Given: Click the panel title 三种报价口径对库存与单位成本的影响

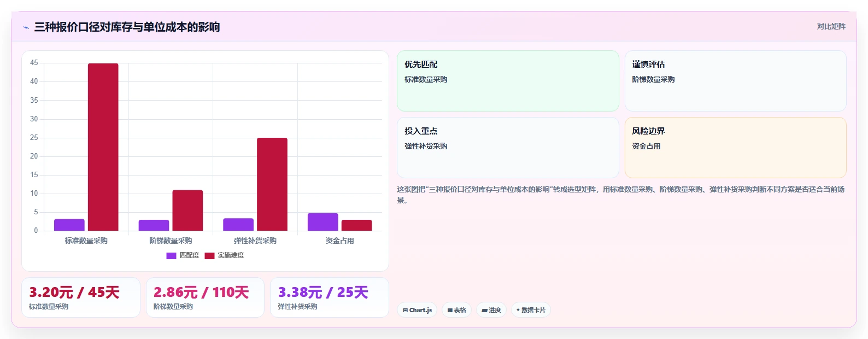Looking at the screenshot, I should pyautogui.click(x=127, y=27).
